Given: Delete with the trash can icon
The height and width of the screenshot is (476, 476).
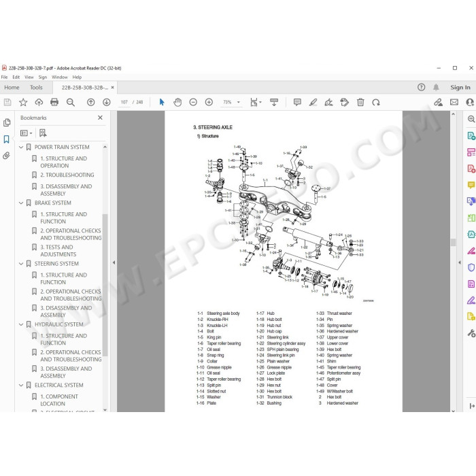Looking at the screenshot, I should tap(360, 102).
